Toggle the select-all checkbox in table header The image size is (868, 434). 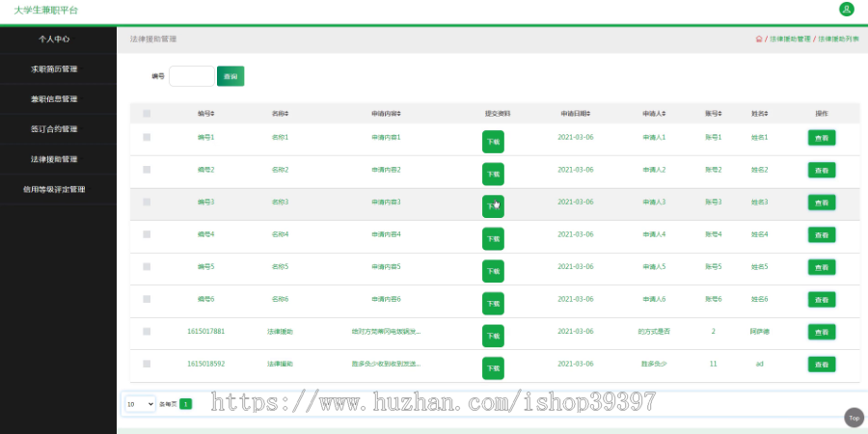click(147, 114)
